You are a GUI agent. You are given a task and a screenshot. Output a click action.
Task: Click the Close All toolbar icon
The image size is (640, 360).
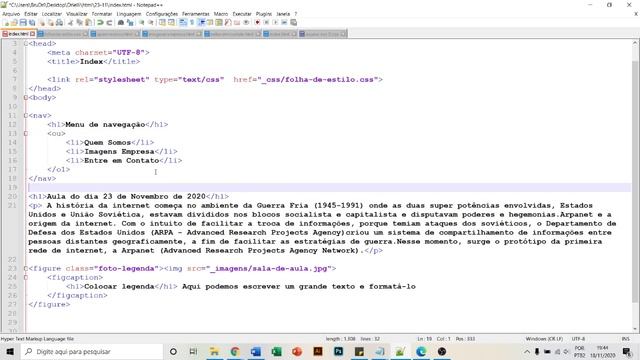51,22
